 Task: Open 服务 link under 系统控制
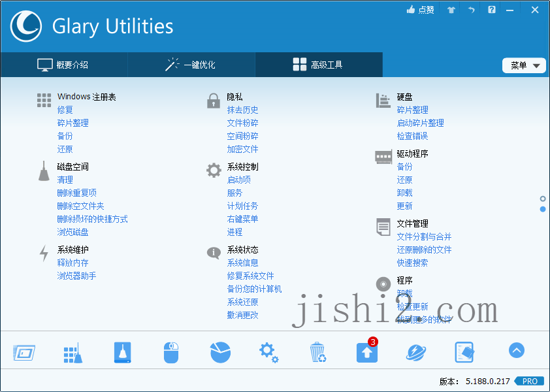point(235,193)
